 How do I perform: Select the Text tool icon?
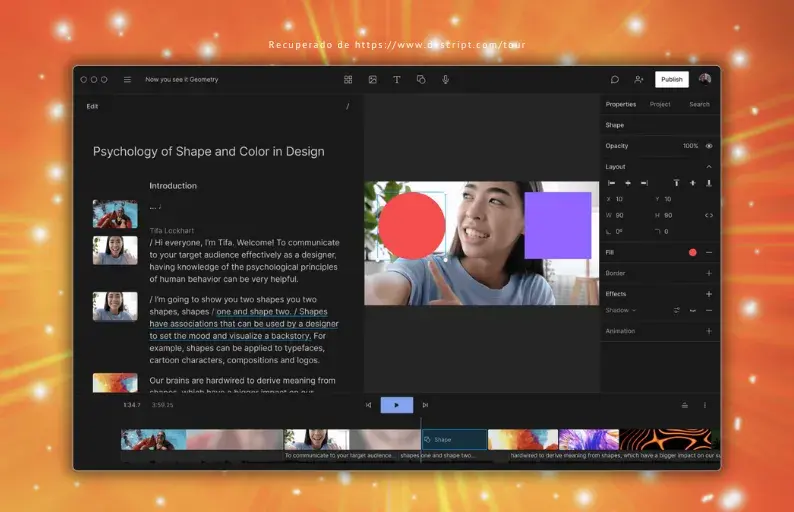(x=396, y=79)
